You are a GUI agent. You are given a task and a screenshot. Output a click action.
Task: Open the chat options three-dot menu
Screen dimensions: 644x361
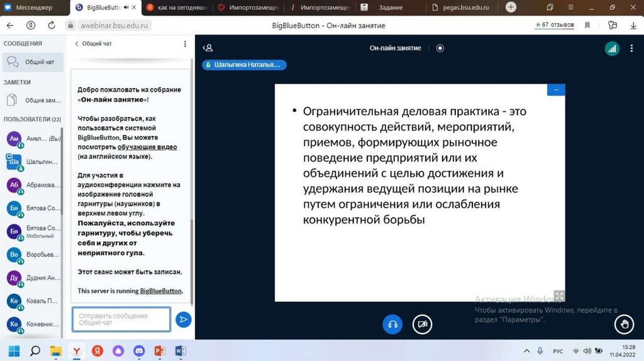(185, 43)
